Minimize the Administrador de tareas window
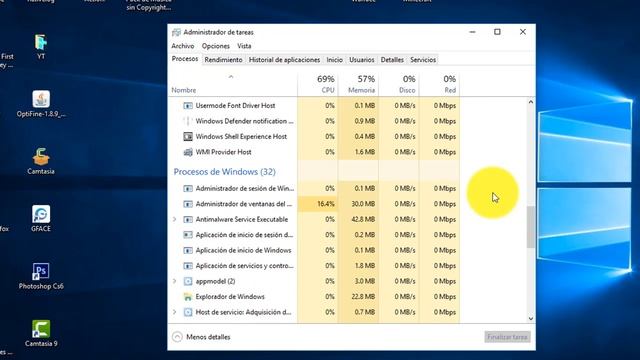The width and height of the screenshot is (640, 360). [472, 32]
